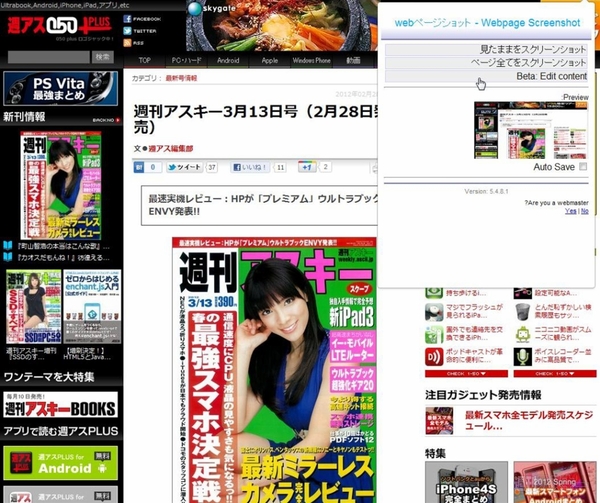The height and width of the screenshot is (503, 600).
Task: Open the RSS feed icon
Action: click(x=127, y=43)
